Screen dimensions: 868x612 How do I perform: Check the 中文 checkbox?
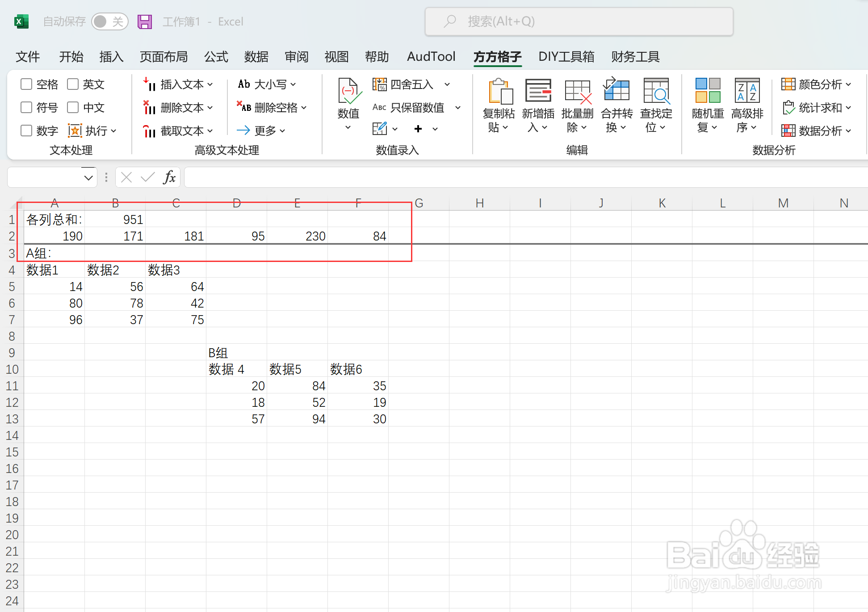click(73, 107)
